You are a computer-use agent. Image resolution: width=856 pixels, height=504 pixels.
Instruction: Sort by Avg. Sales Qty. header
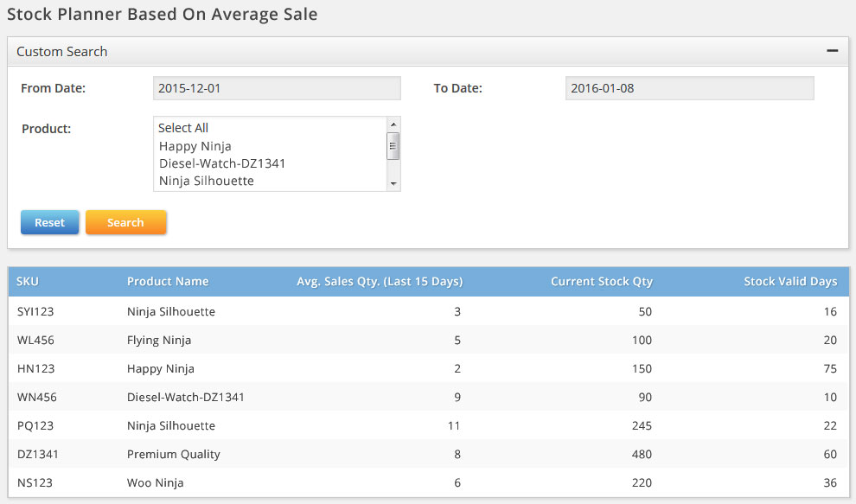379,281
